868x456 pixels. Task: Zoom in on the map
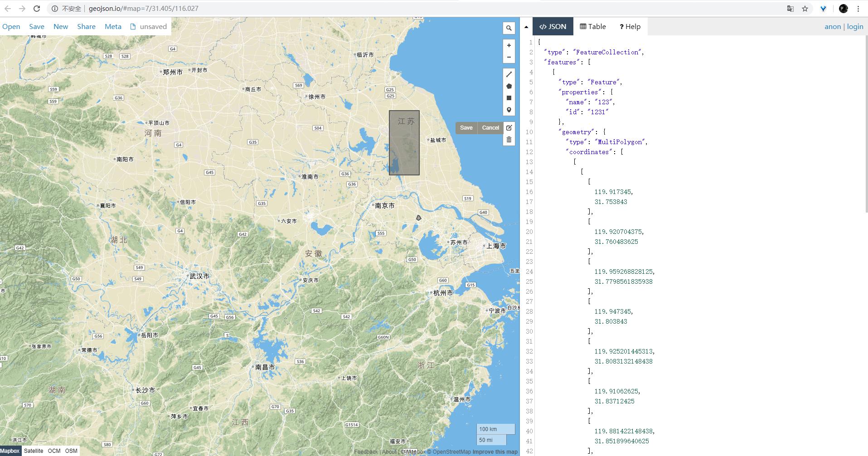509,45
